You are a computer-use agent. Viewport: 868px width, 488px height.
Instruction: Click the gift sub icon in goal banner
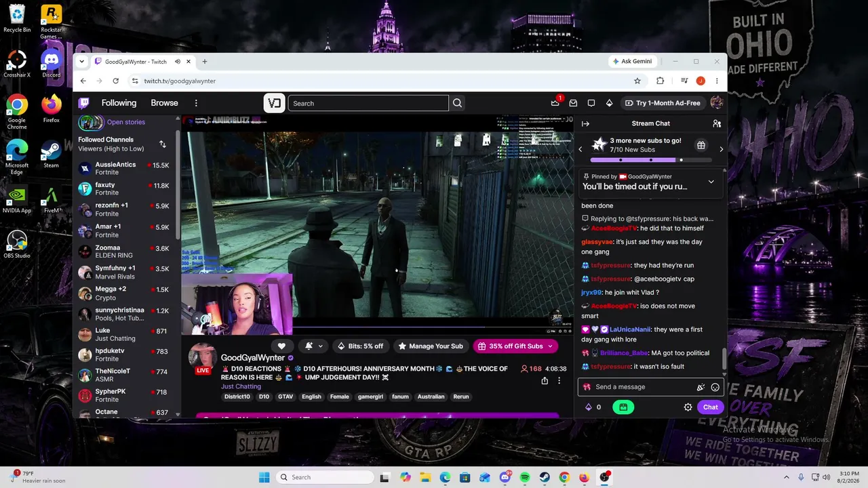(701, 145)
